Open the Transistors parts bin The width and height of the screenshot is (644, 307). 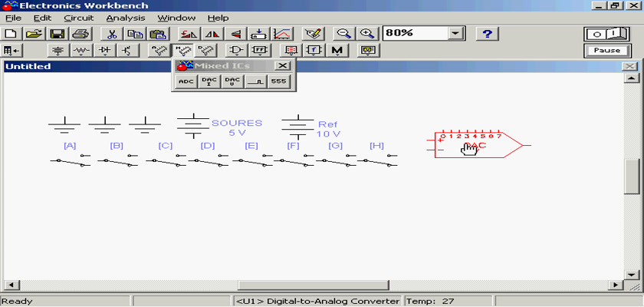pos(127,51)
